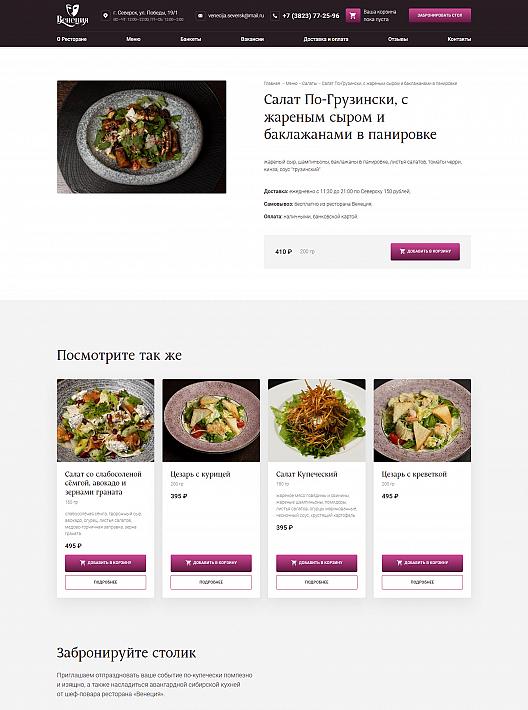Click the email envelope icon
Image resolution: width=528 pixels, height=710 pixels.
coord(200,16)
